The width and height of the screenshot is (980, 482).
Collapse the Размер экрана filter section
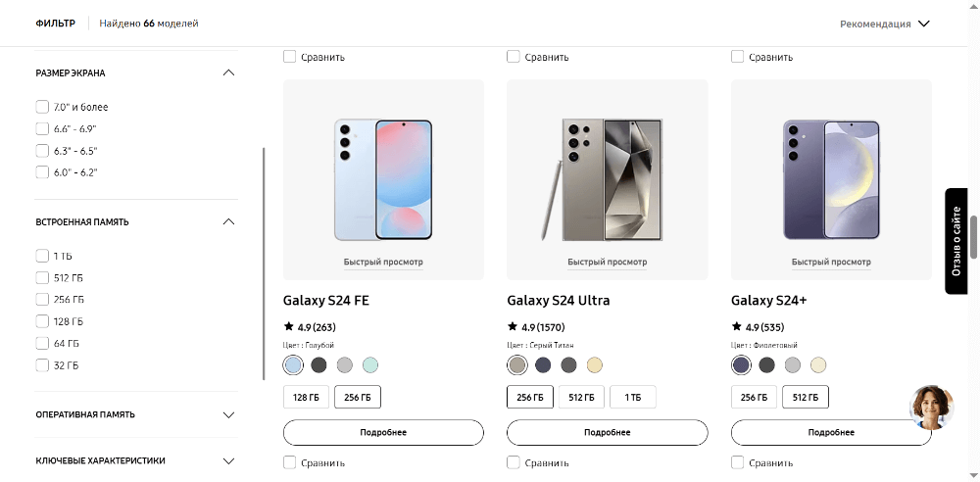point(228,72)
